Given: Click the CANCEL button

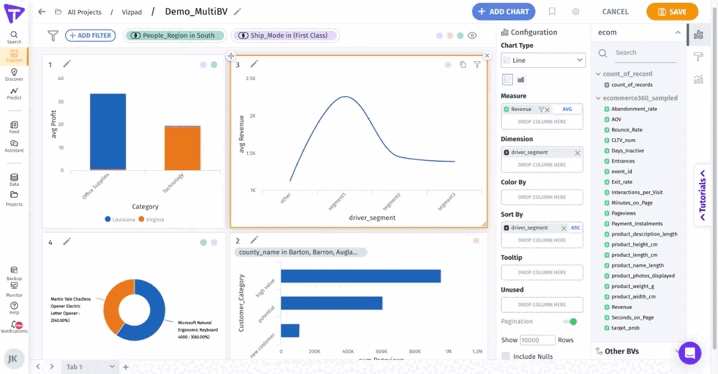Looking at the screenshot, I should (615, 11).
